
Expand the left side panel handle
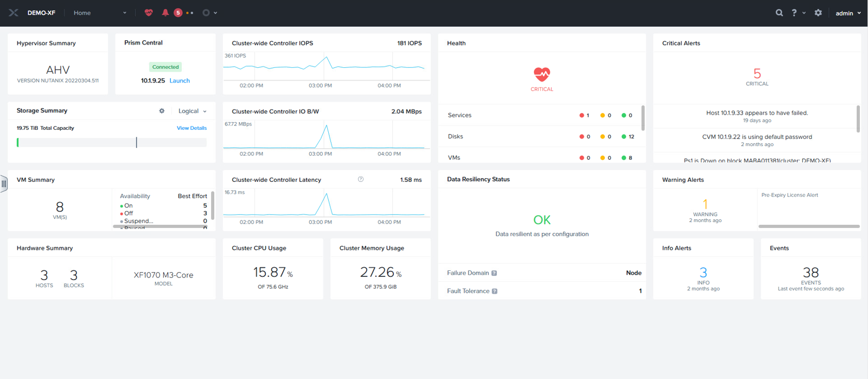[x=4, y=184]
